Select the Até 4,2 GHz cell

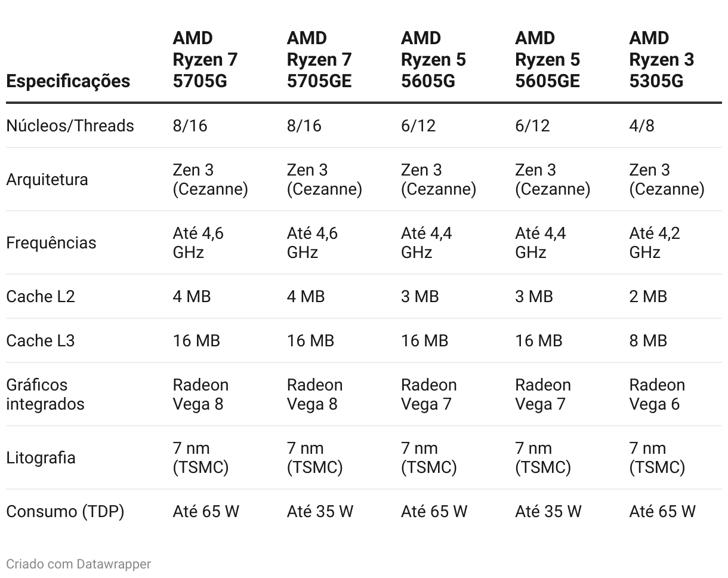pos(655,242)
